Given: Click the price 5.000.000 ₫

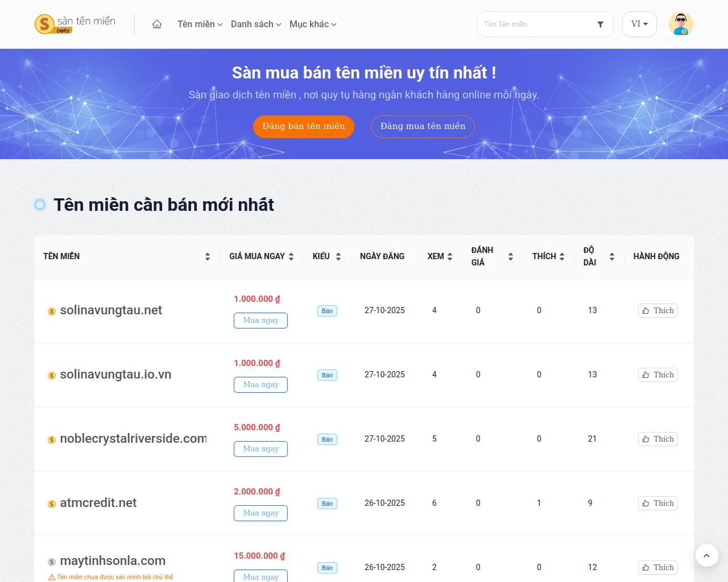Looking at the screenshot, I should tap(257, 427).
